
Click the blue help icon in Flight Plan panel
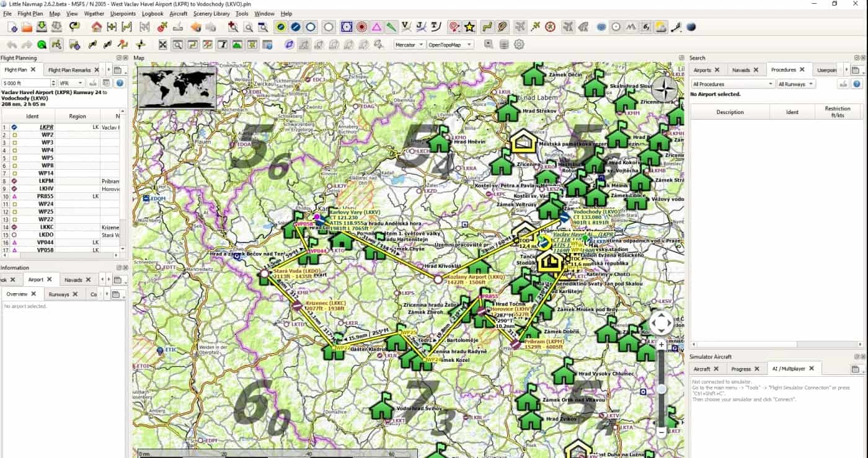pyautogui.click(x=120, y=83)
